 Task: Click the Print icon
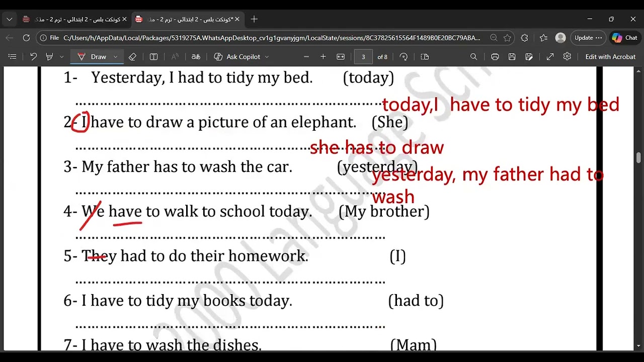point(495,57)
